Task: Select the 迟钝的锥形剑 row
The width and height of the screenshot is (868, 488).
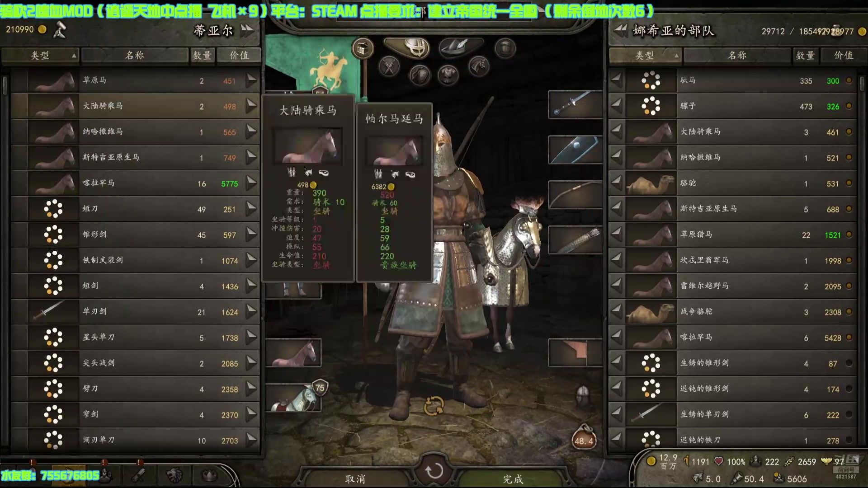Action: click(x=732, y=389)
